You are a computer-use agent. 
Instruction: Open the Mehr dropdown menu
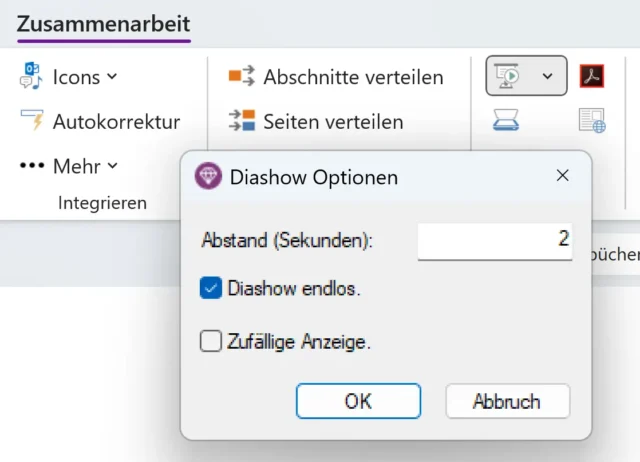(x=112, y=165)
